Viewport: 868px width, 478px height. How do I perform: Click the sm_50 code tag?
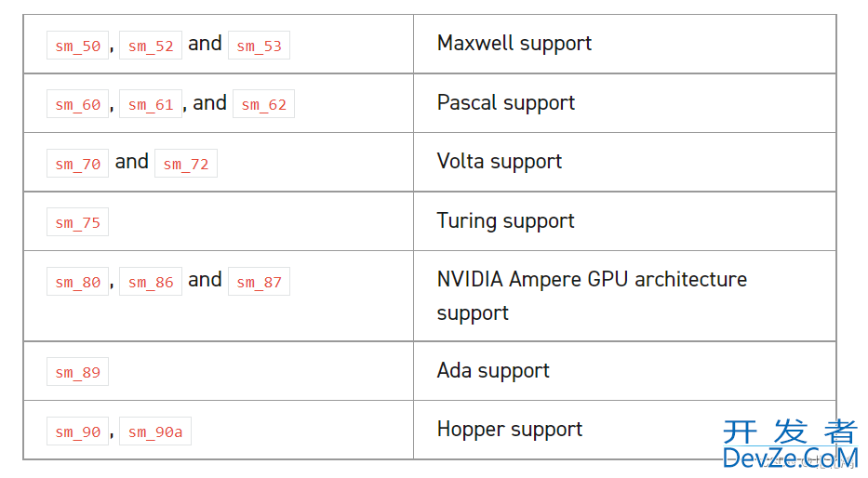coord(77,46)
